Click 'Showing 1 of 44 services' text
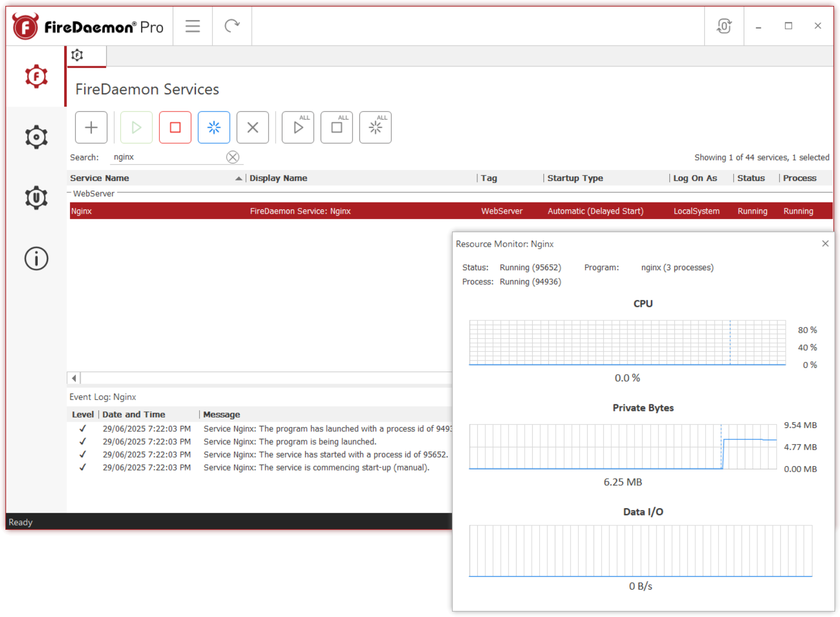The height and width of the screenshot is (617, 840). click(x=740, y=157)
